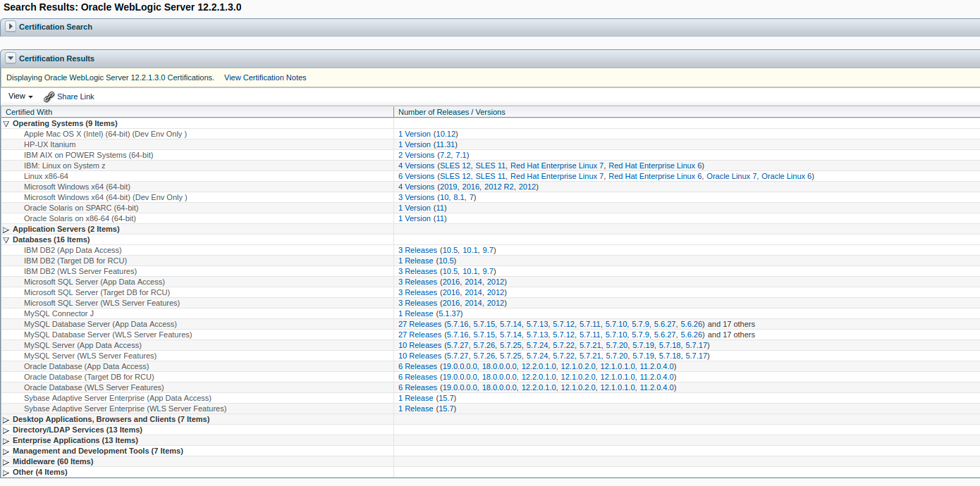The height and width of the screenshot is (486, 980).
Task: Open the View dropdown menu
Action: pyautogui.click(x=20, y=96)
